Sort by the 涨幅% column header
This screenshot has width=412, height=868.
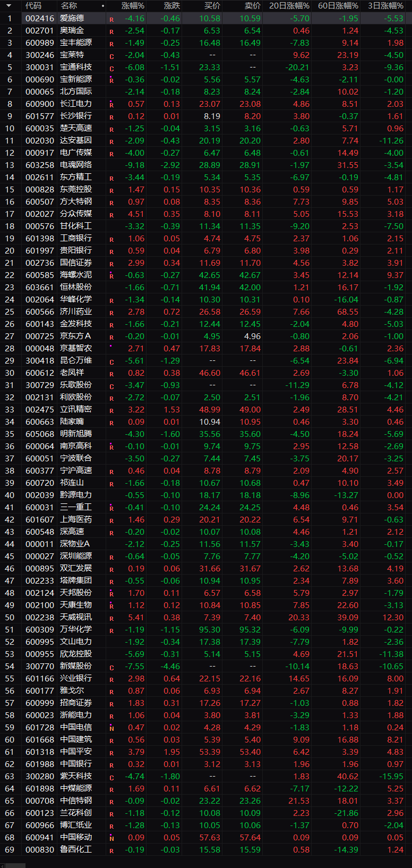tap(133, 6)
